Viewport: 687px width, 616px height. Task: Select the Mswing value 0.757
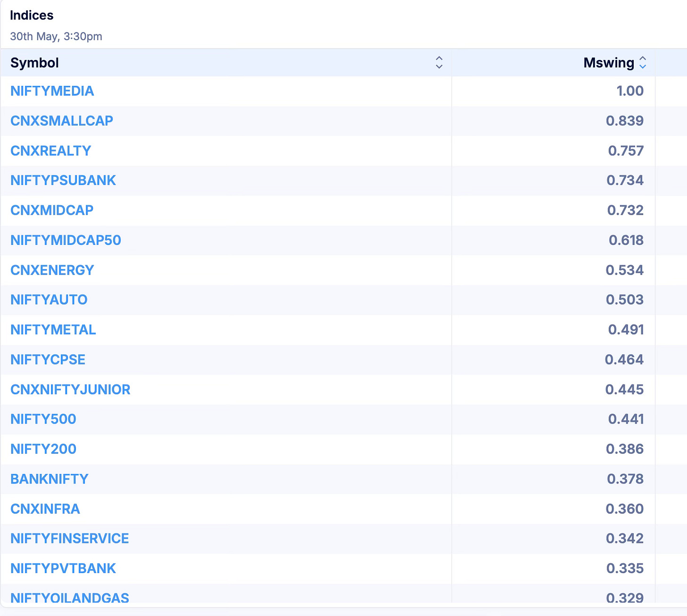(626, 150)
